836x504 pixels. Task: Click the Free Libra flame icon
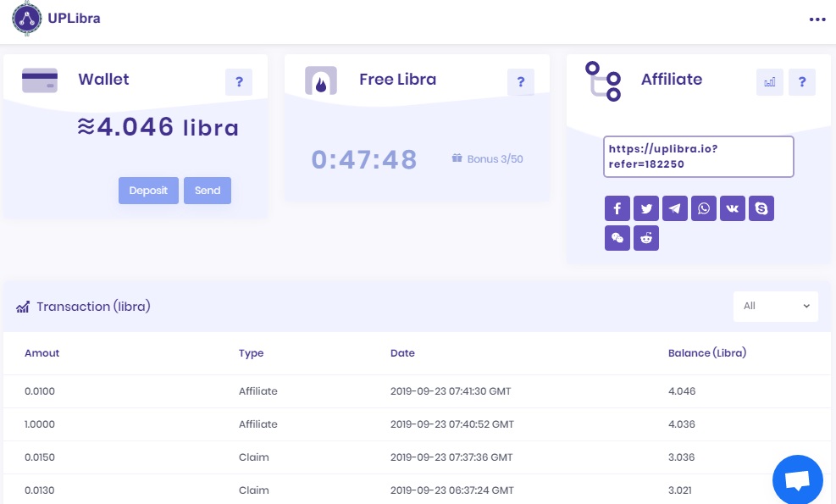[x=321, y=80]
